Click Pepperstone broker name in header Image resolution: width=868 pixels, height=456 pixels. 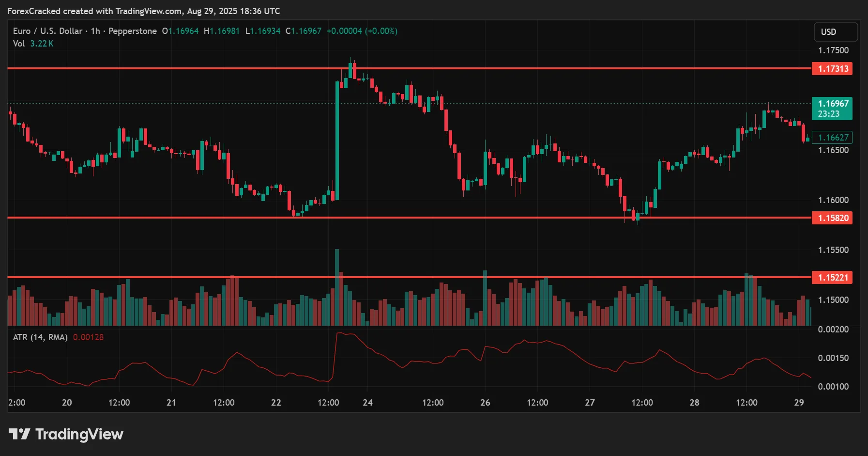(132, 31)
